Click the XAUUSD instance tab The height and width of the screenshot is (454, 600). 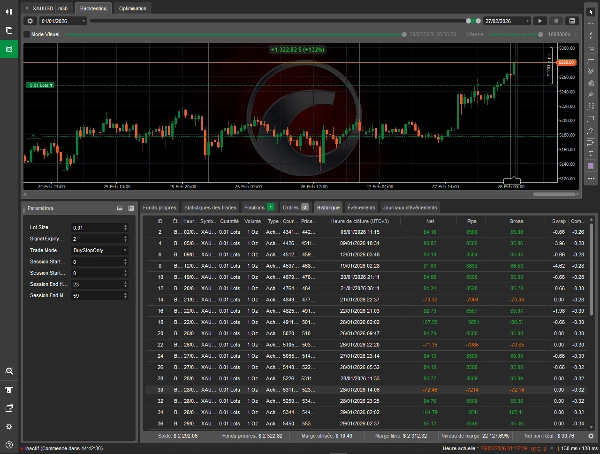(47, 8)
